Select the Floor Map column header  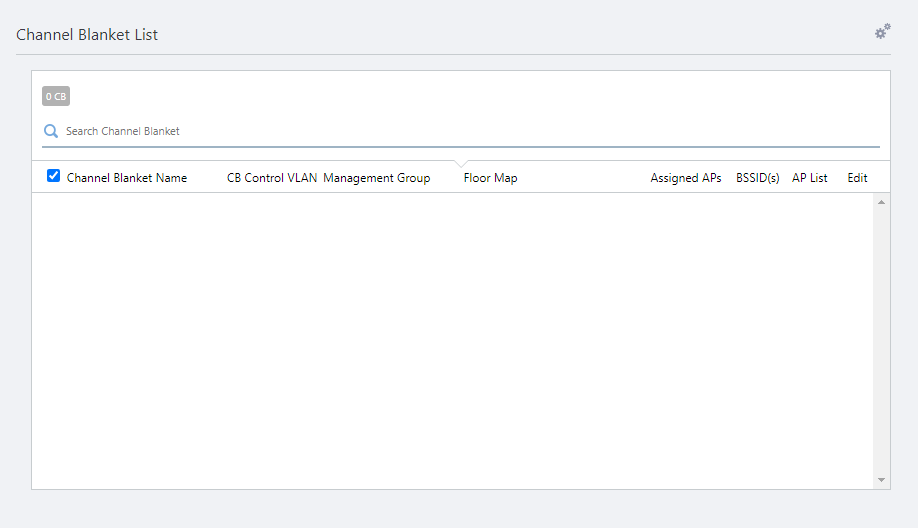click(490, 178)
